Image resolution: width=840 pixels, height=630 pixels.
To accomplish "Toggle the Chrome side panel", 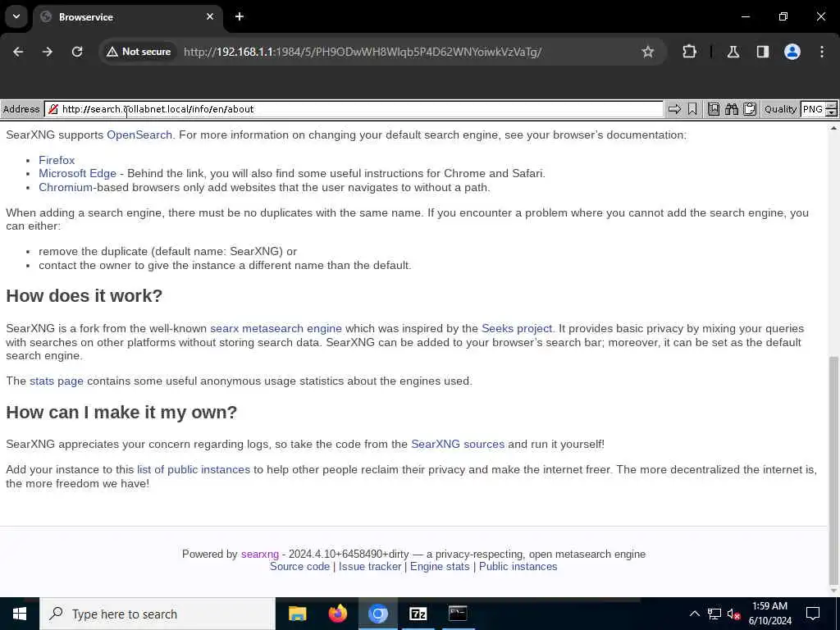I will tap(763, 52).
